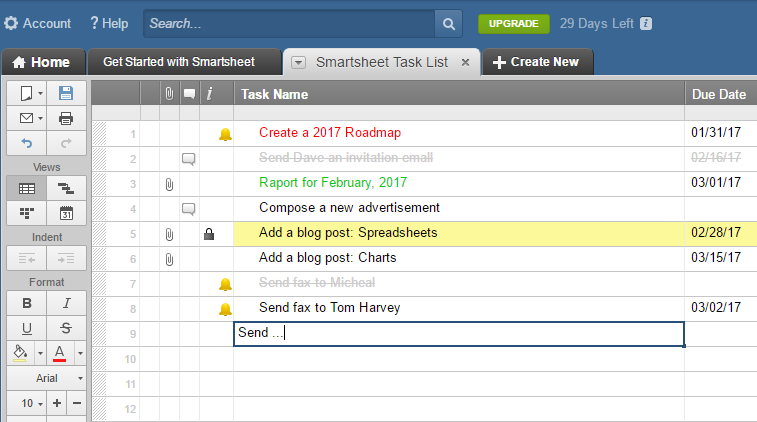Open the font color dropdown arrow
This screenshot has height=422, width=757.
coord(80,353)
